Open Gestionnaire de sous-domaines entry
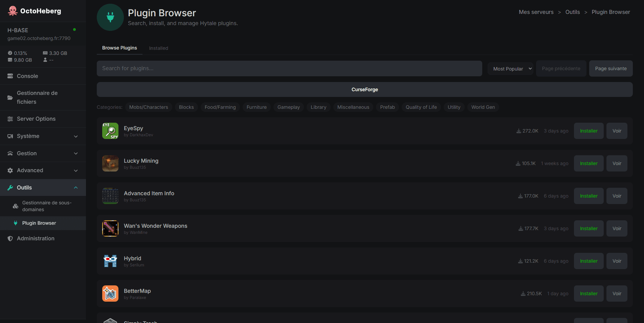The image size is (644, 323). (43, 206)
